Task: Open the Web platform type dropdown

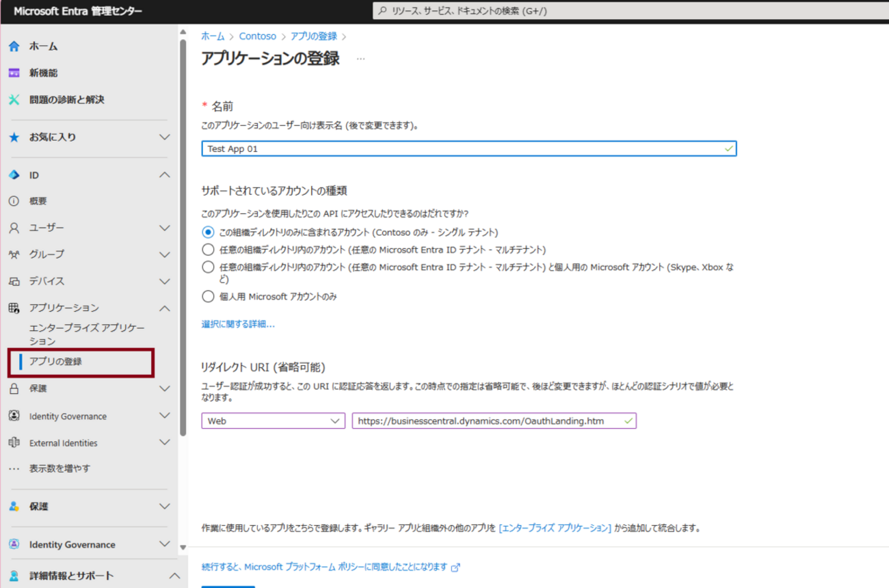Action: [274, 421]
